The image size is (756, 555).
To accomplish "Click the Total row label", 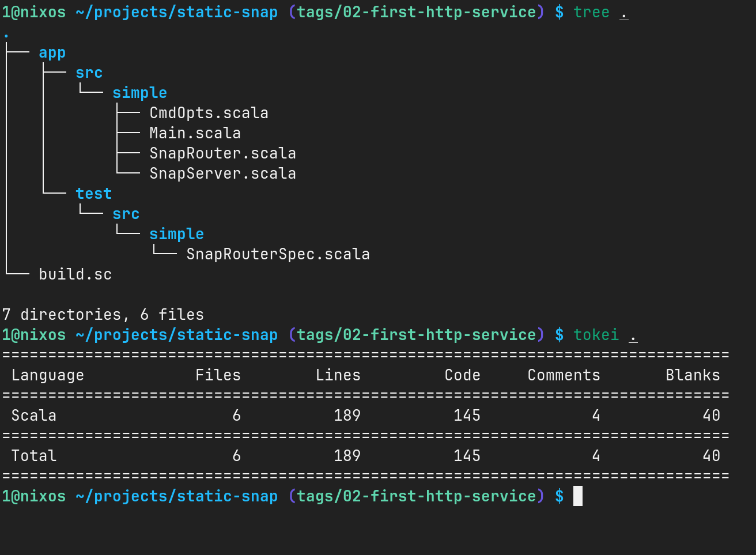I will pos(33,456).
